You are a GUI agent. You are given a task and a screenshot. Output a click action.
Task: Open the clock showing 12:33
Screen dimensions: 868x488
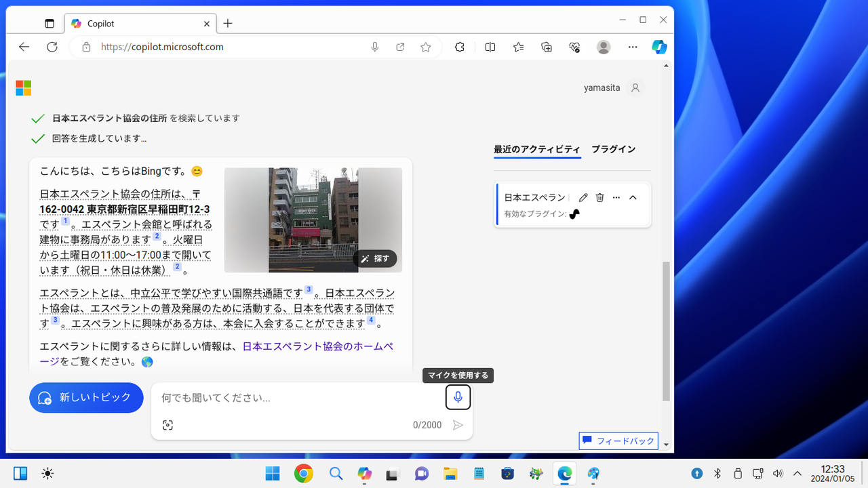click(x=833, y=474)
